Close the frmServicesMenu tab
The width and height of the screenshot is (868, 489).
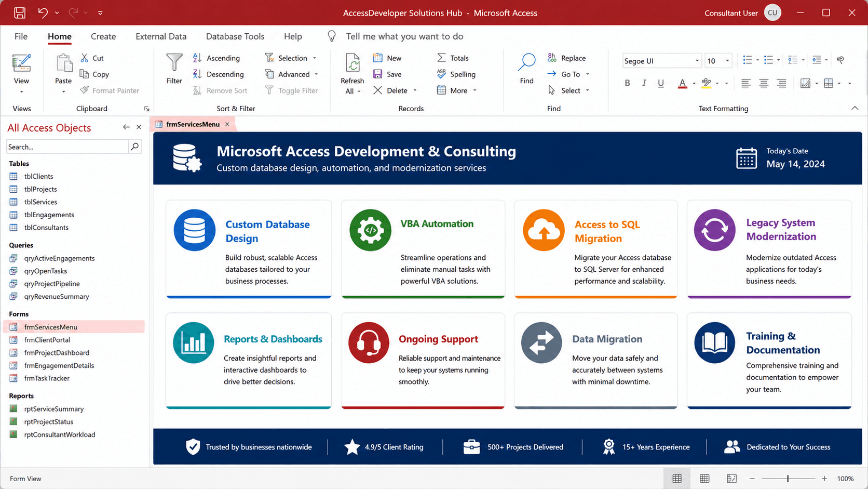point(227,124)
